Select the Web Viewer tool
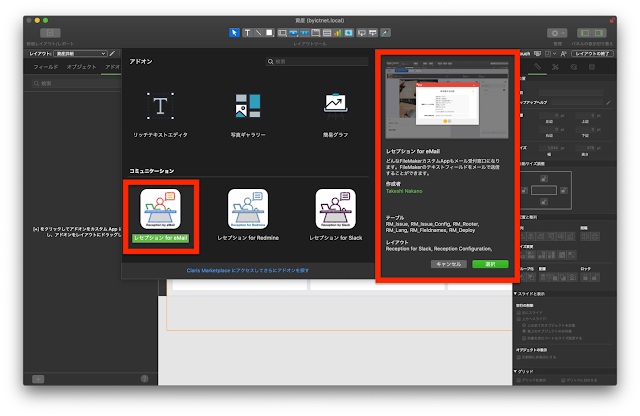Image resolution: width=640 pixels, height=416 pixels. 349,33
